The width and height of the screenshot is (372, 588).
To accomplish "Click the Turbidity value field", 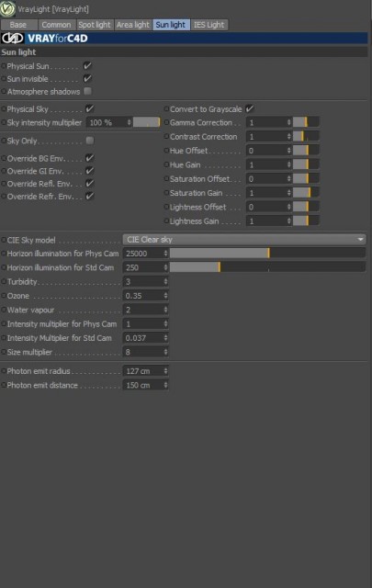I will pos(143,282).
